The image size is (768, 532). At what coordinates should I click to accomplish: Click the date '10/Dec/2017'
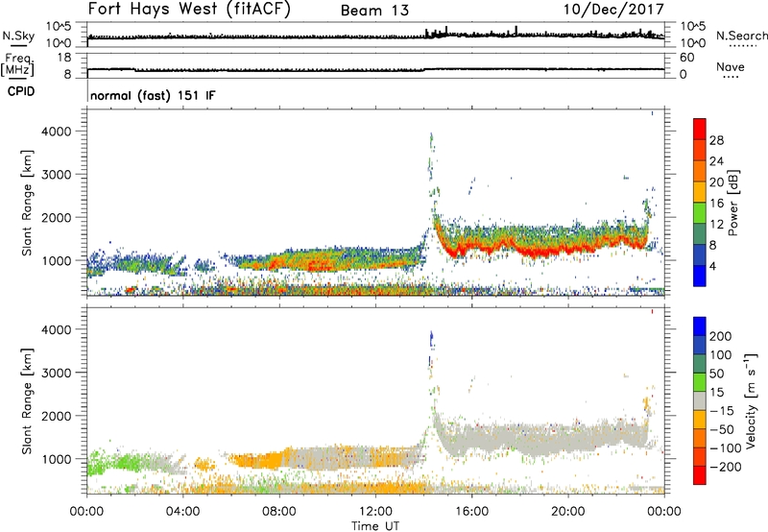613,10
